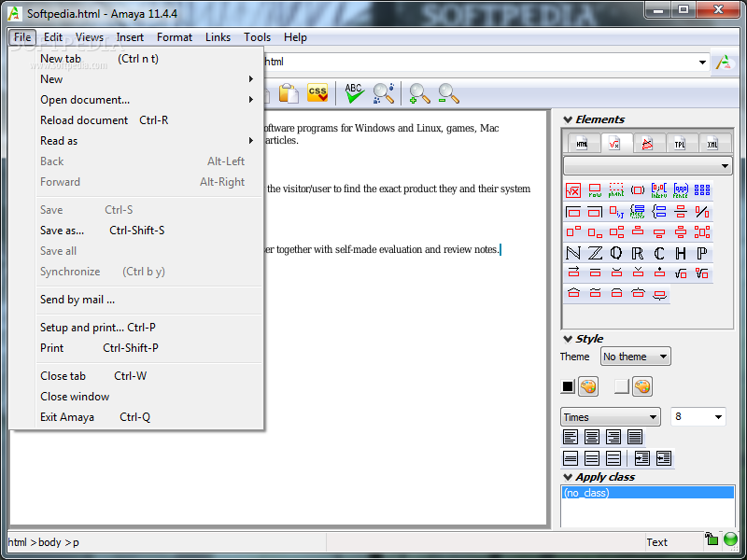Insert integers Z symbol
Viewport: 747px width, 560px height.
595,253
